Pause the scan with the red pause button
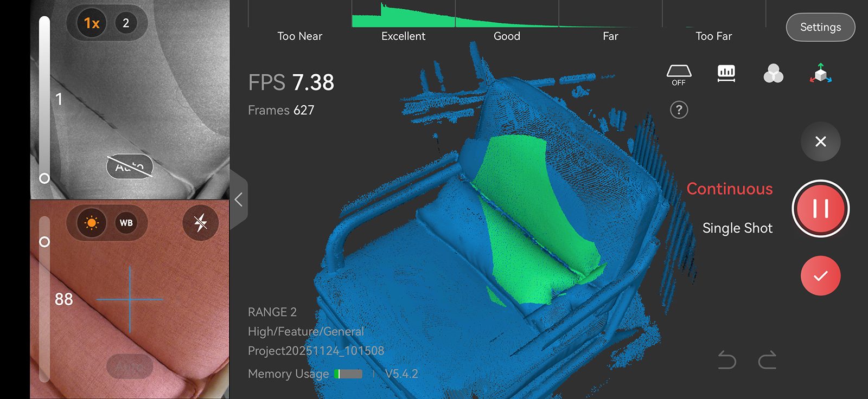This screenshot has height=399, width=868. 820,209
